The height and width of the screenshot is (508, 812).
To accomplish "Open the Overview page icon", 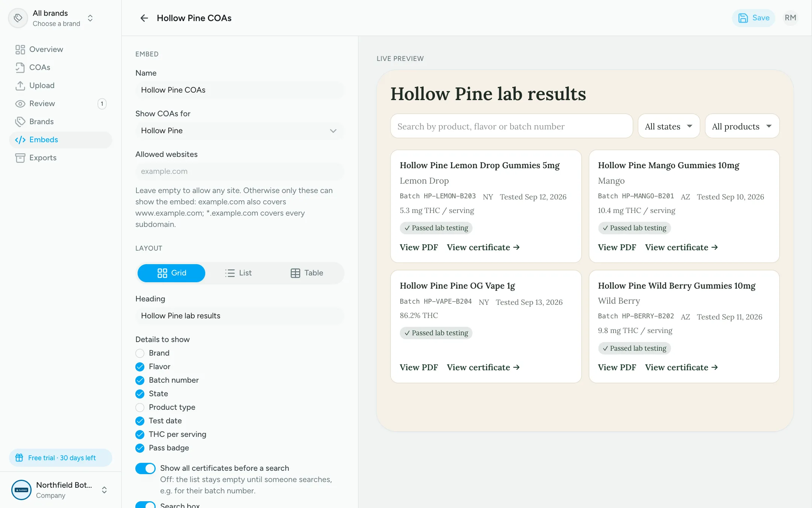I will (x=20, y=49).
